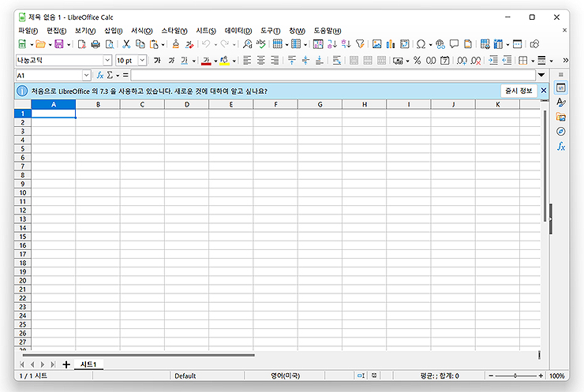Screen dimensions: 584x392
Task: Open font color dropdown arrow
Action: [215, 61]
